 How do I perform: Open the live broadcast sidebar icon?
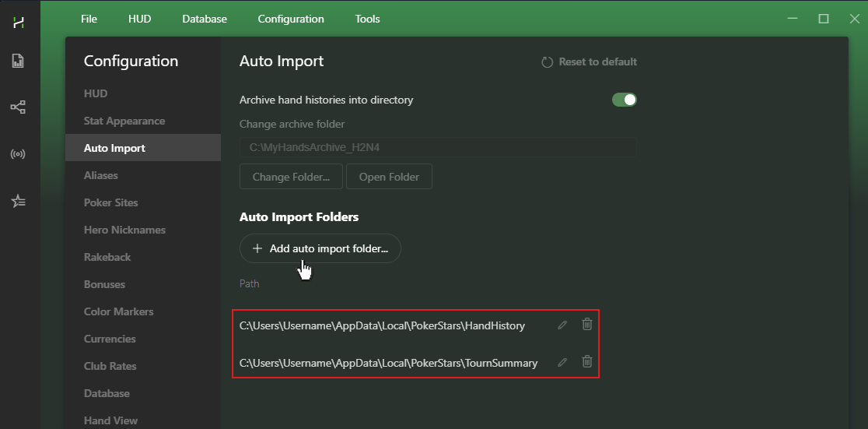pos(18,154)
